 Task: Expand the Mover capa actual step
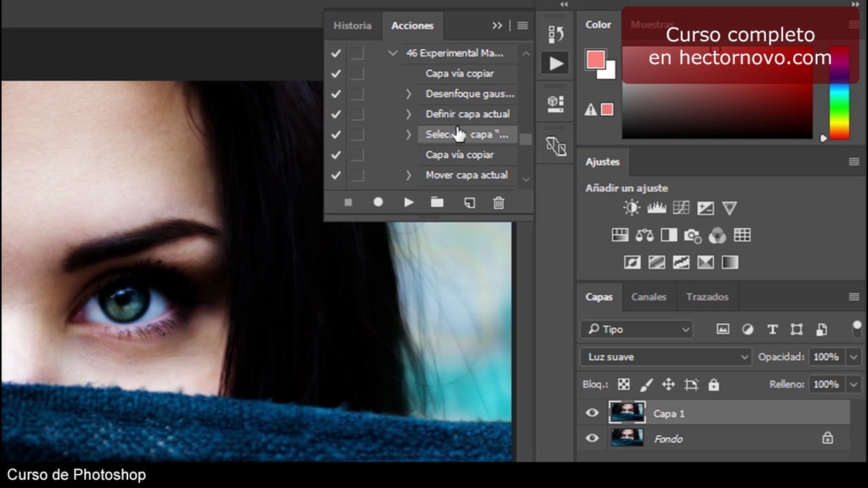408,175
